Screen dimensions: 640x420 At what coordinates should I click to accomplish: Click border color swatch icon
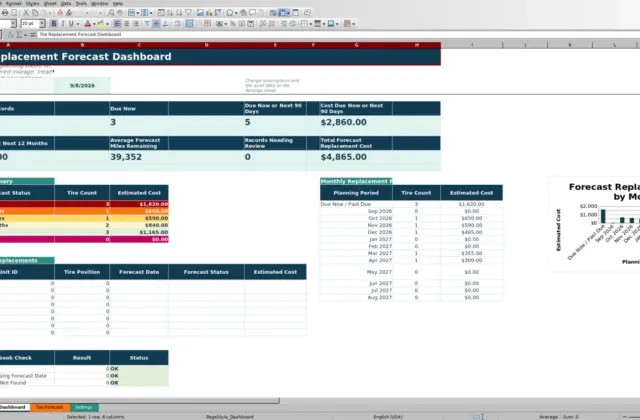coord(331,24)
